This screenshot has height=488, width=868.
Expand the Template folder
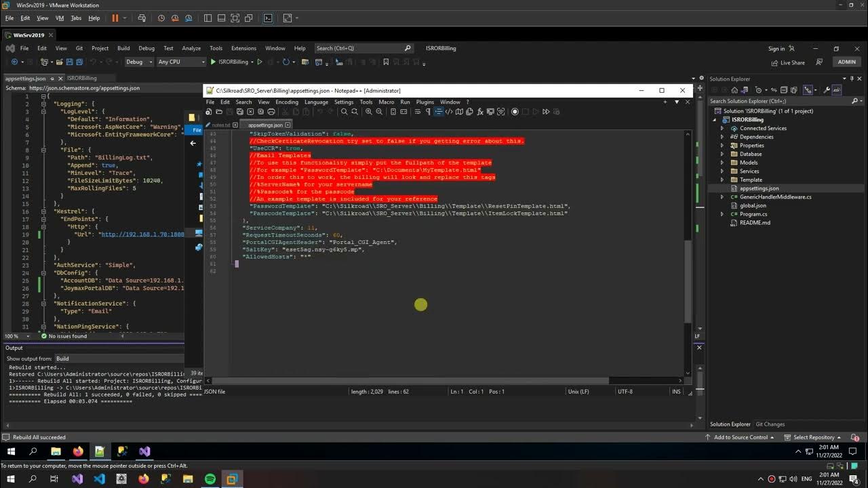[x=722, y=180]
